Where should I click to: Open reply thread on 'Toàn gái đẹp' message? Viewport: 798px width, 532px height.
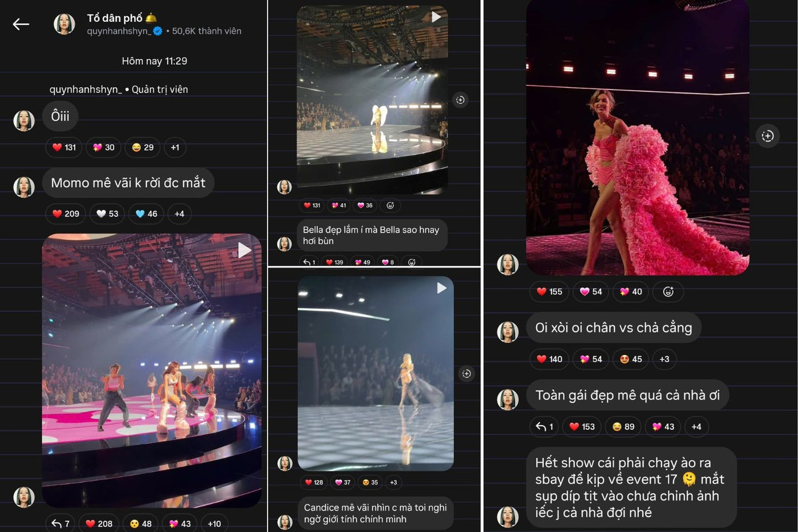pos(544,426)
